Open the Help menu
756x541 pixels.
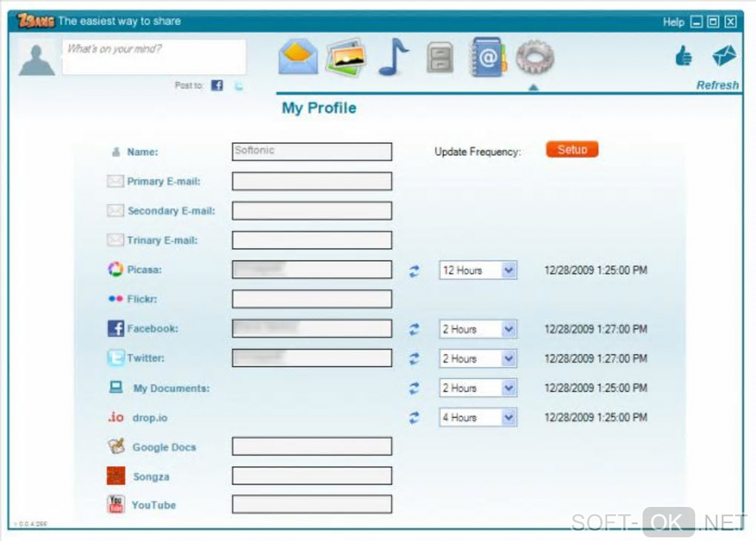tap(674, 21)
